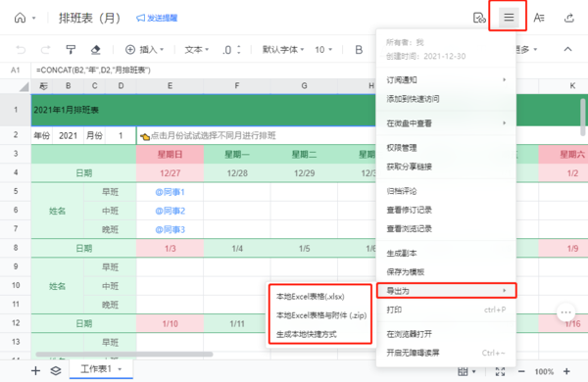Toggle bold formatting

(x=359, y=50)
